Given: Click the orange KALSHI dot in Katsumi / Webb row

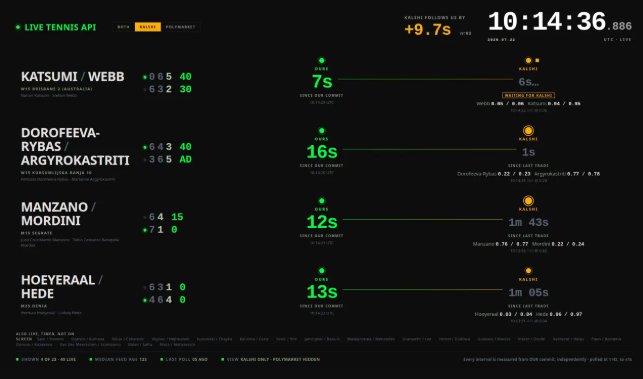Looking at the screenshot, I should [528, 60].
